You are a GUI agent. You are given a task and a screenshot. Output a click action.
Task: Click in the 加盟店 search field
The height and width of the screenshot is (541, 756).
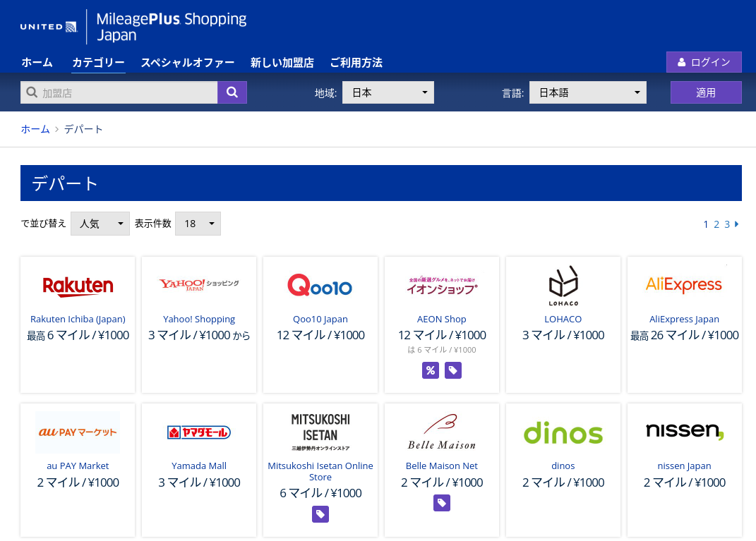119,92
